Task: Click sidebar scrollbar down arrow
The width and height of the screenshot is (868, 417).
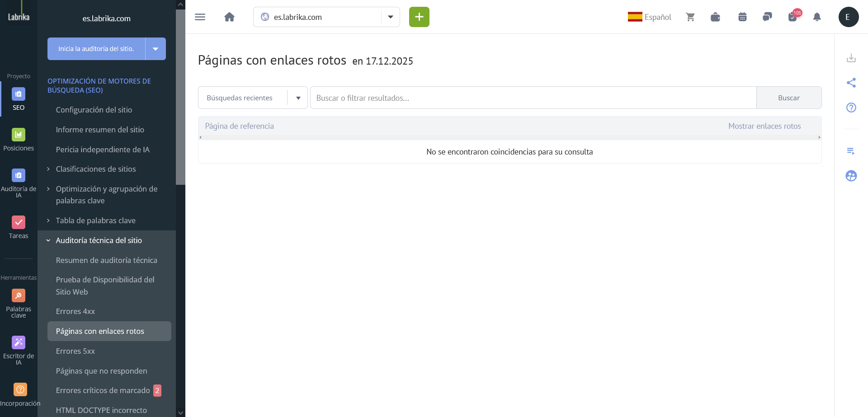Action: [180, 412]
